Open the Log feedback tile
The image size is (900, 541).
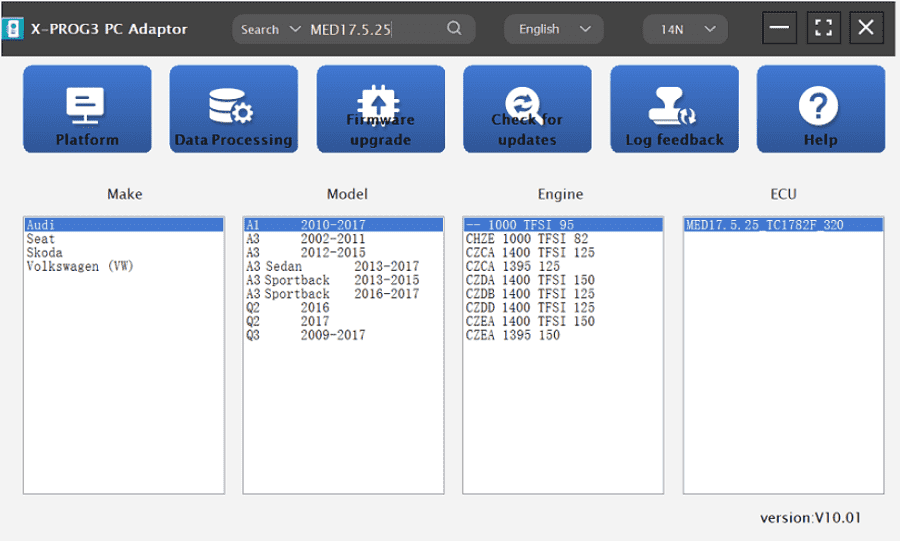(674, 109)
